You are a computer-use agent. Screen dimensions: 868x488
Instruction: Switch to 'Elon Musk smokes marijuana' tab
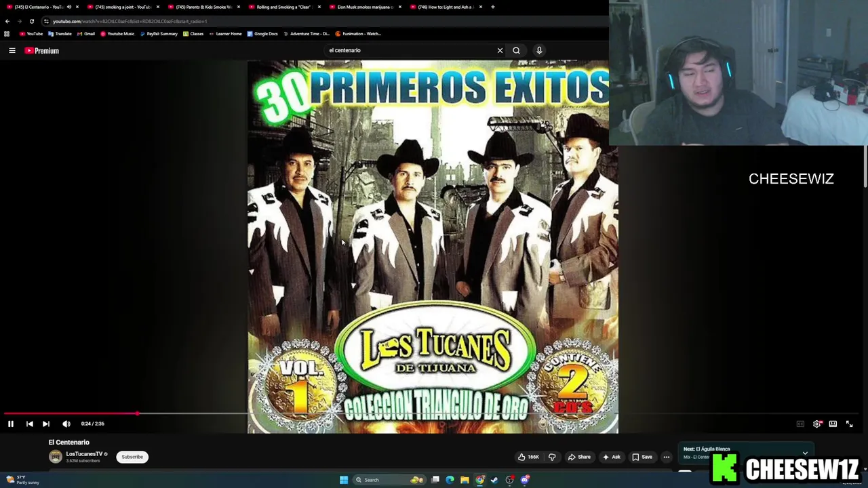point(363,7)
